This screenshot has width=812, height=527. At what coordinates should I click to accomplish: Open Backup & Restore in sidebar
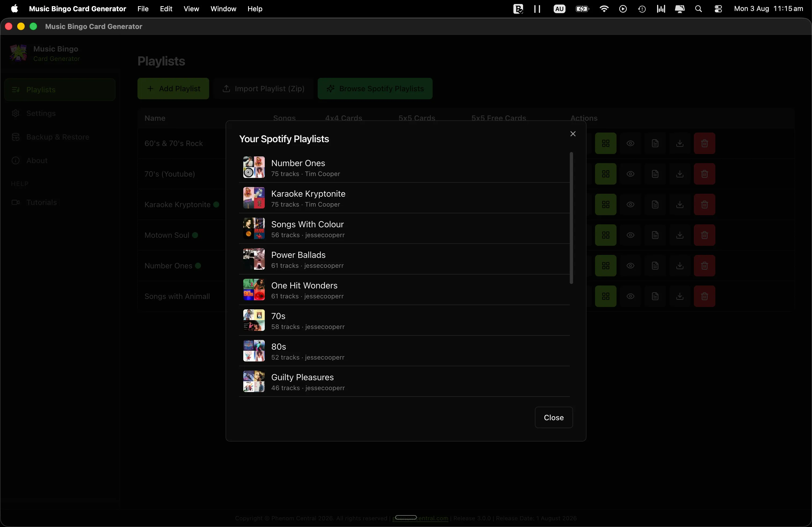tap(60, 137)
